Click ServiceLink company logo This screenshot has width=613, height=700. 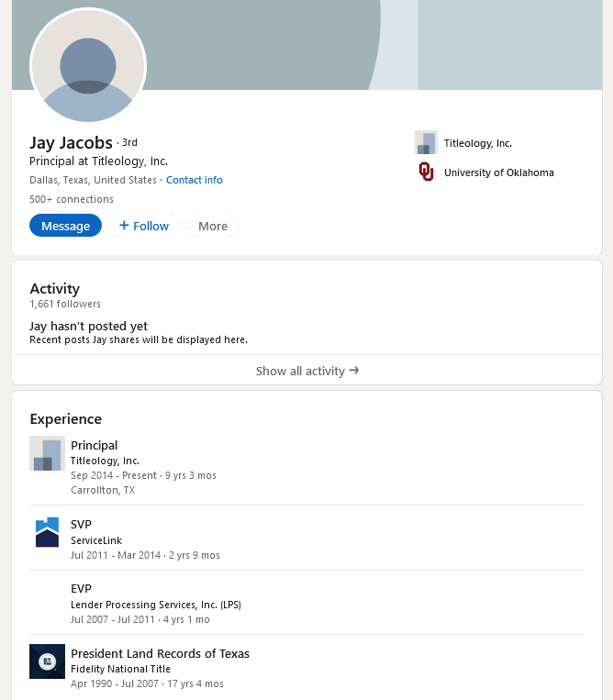coord(48,532)
